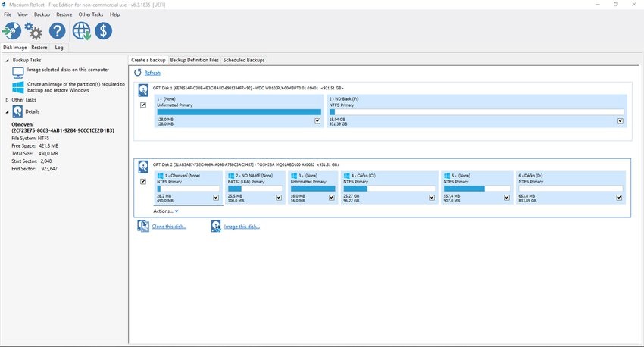Image resolution: width=644 pixels, height=347 pixels.
Task: Expand the Other Tasks tree section
Action: click(7, 100)
